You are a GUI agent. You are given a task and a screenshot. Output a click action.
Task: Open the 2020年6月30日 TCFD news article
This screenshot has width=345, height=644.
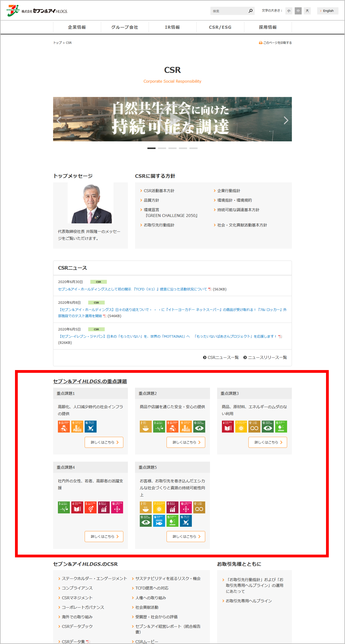(132, 289)
